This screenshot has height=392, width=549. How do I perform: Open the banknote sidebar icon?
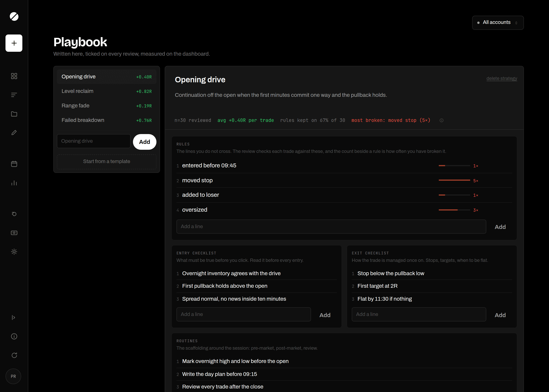[14, 233]
